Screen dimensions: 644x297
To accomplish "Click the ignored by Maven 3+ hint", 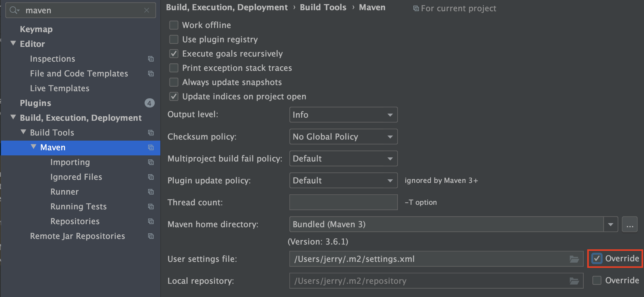I will [x=441, y=181].
